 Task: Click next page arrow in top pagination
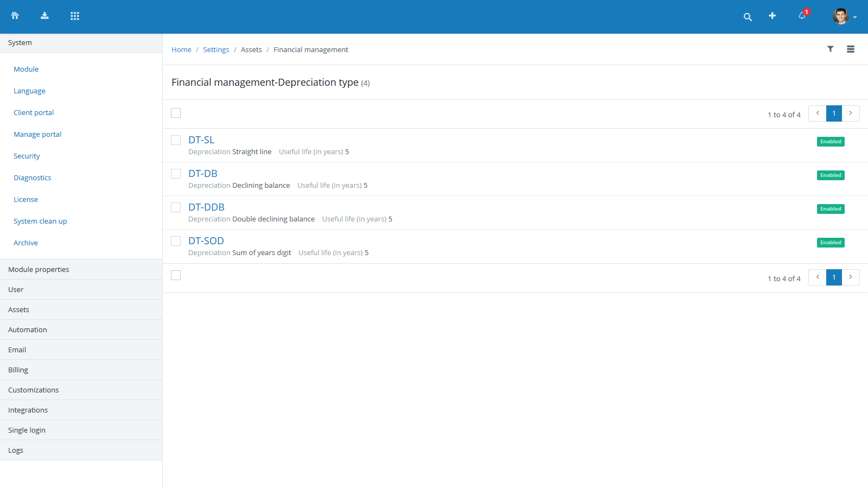851,113
